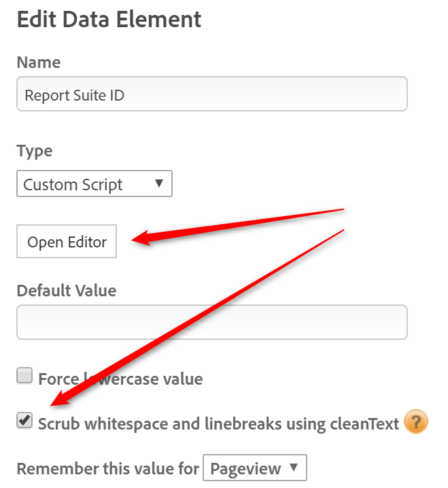This screenshot has width=448, height=488.
Task: Click the Edit Data Element heading
Action: tap(109, 19)
